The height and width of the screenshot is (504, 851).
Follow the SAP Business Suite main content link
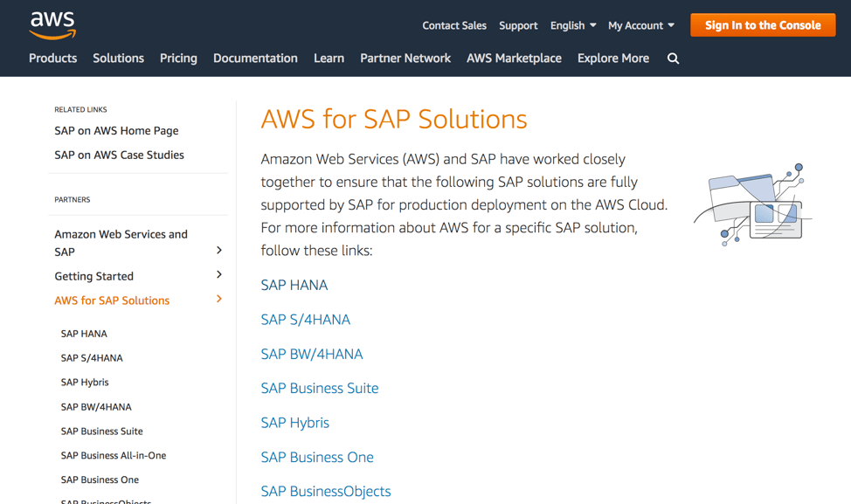point(320,389)
